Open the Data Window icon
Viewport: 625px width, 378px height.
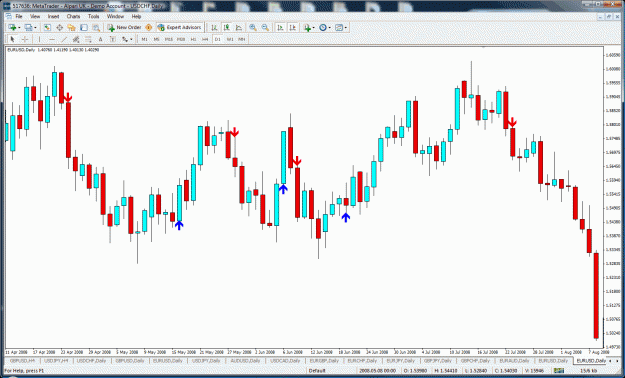pos(59,28)
